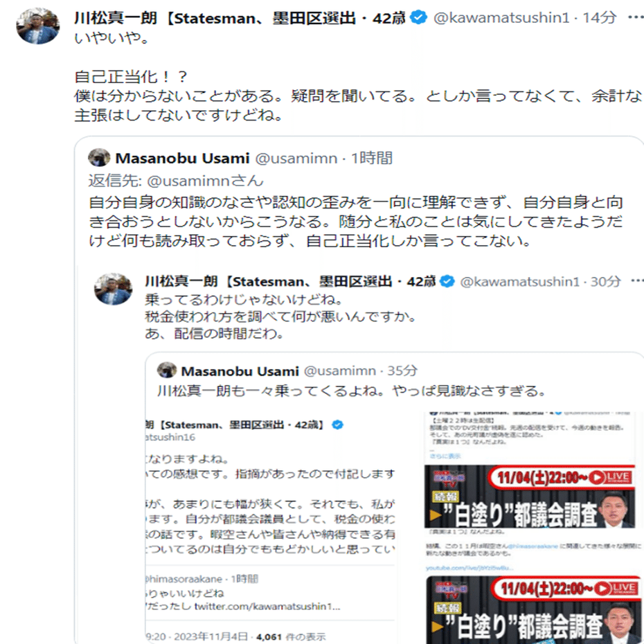644x644 pixels.
Task: Open three-dot menu on the 30分 nested tweet
Action: (637, 281)
